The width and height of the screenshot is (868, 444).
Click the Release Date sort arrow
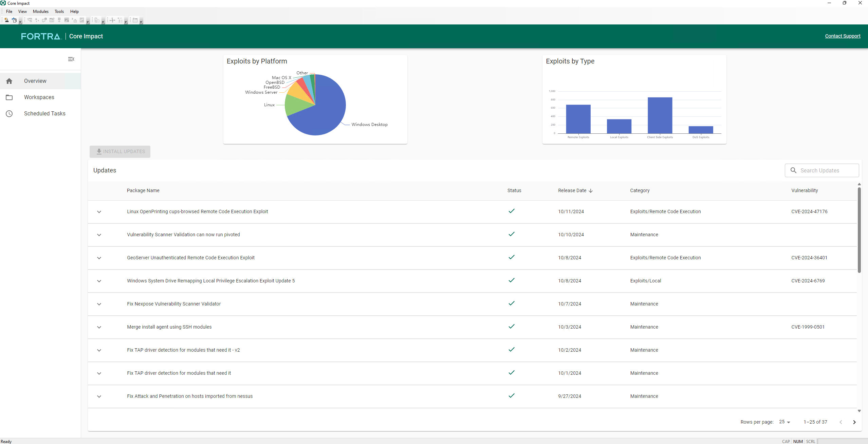591,191
